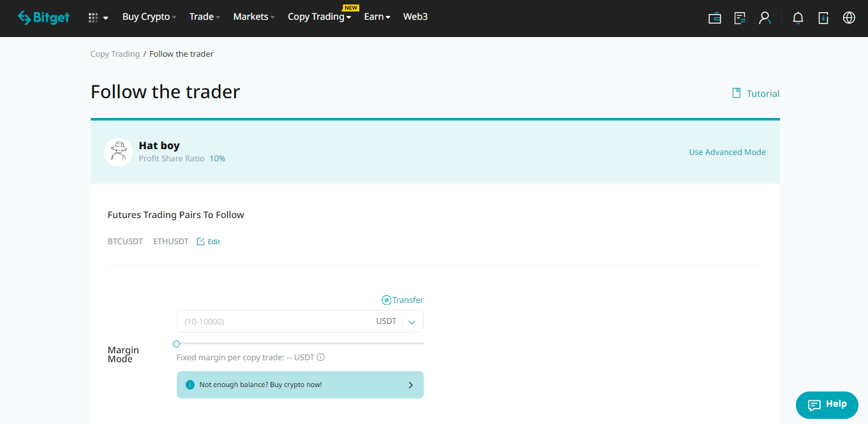Open the language globe icon
This screenshot has height=424, width=868.
(849, 18)
